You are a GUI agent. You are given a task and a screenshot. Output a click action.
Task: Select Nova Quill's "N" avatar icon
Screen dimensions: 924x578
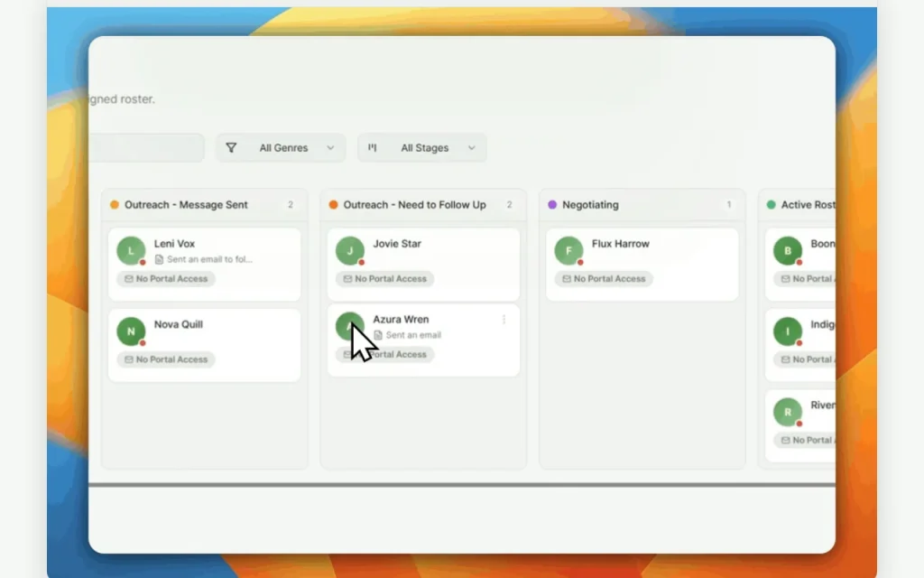click(131, 331)
